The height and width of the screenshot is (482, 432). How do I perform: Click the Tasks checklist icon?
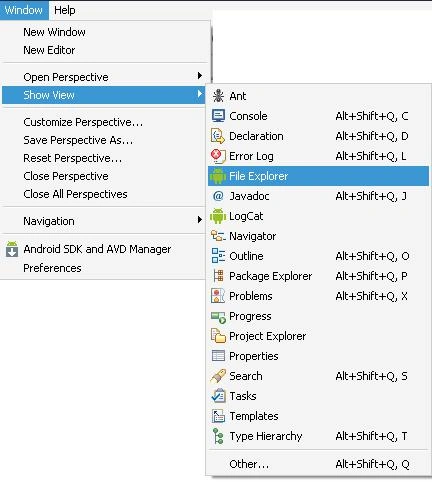218,396
